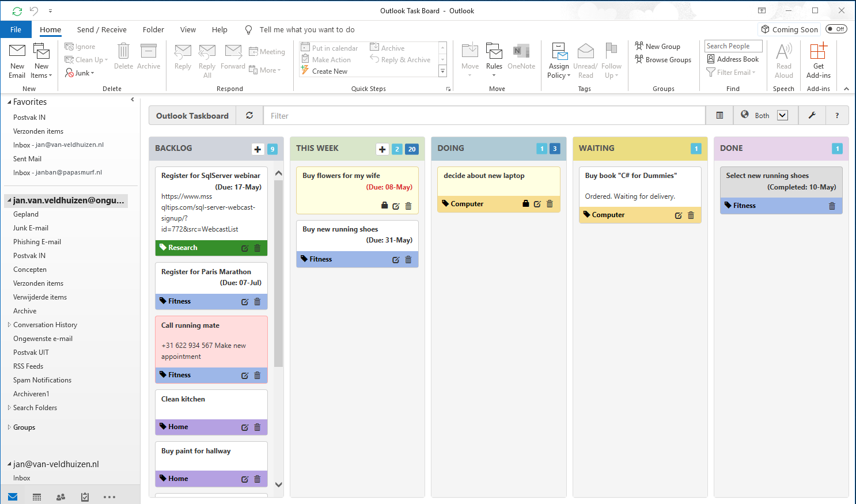Open taskboard settings wrench icon
This screenshot has width=856, height=504.
click(812, 115)
